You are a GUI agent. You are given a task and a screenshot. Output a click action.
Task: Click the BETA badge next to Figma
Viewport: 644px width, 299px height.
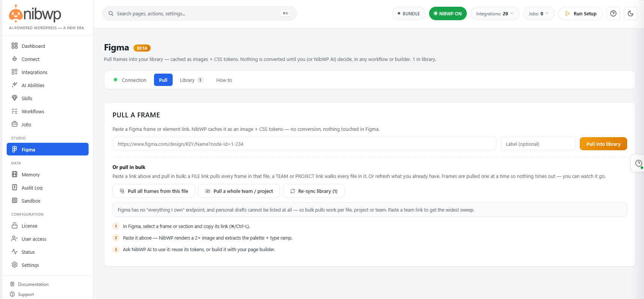(x=142, y=48)
